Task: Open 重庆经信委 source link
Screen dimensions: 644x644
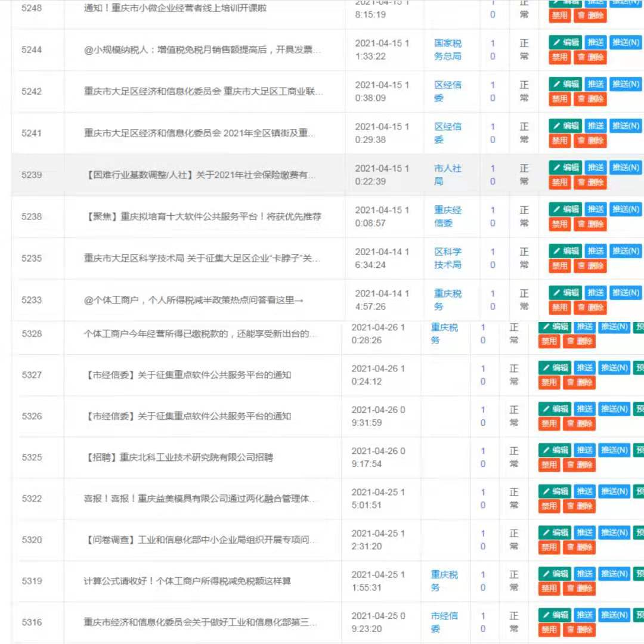Action: pos(448,216)
